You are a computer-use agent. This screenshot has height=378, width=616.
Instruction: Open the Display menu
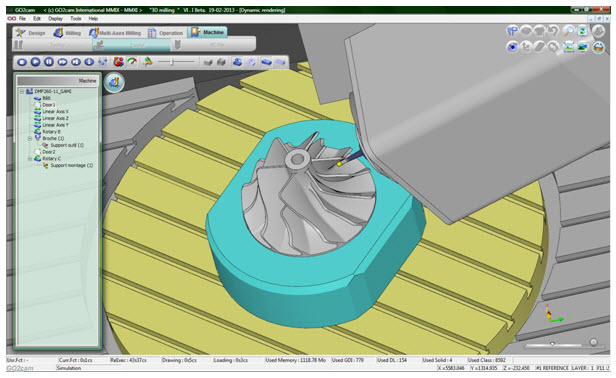[55, 18]
